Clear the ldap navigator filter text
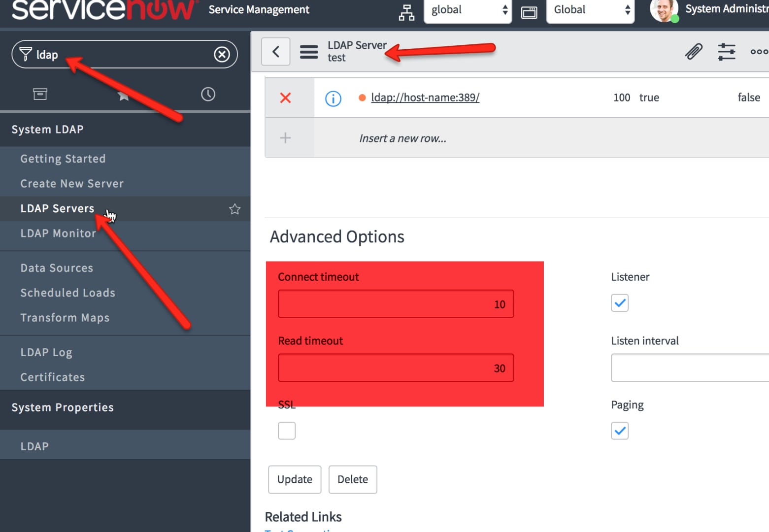The image size is (769, 532). click(222, 54)
